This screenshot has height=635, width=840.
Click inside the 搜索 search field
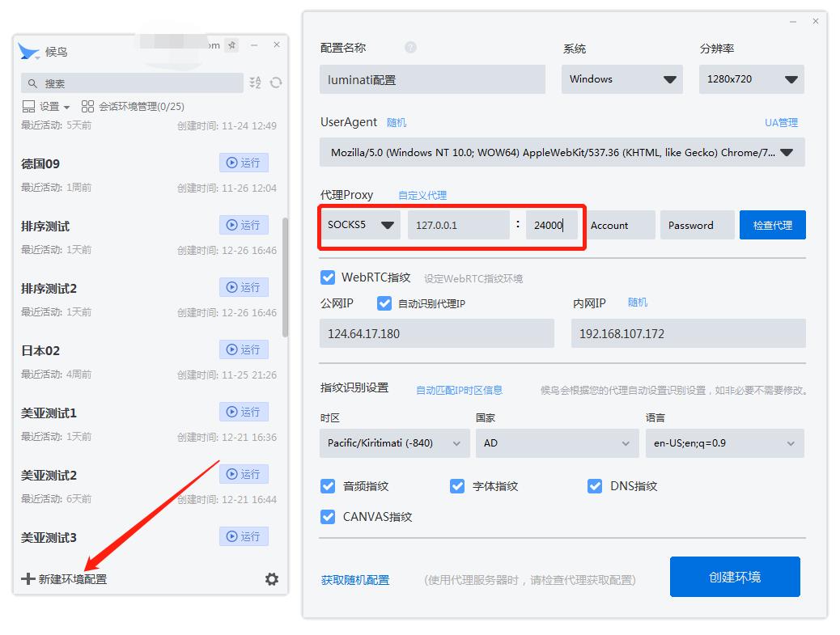[129, 83]
